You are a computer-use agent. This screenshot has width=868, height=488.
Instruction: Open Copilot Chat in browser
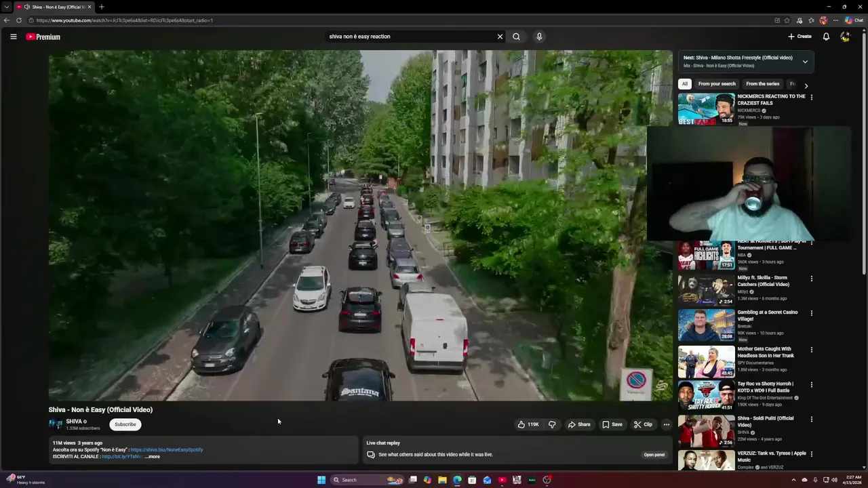854,20
